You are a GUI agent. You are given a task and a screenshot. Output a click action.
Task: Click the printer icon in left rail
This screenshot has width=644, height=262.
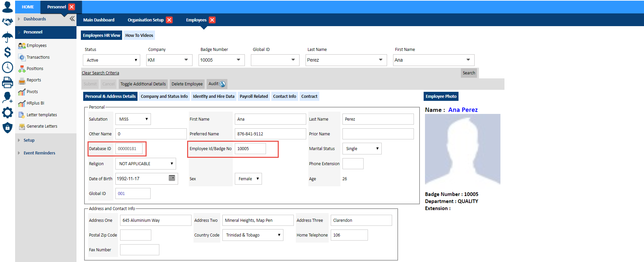[7, 82]
